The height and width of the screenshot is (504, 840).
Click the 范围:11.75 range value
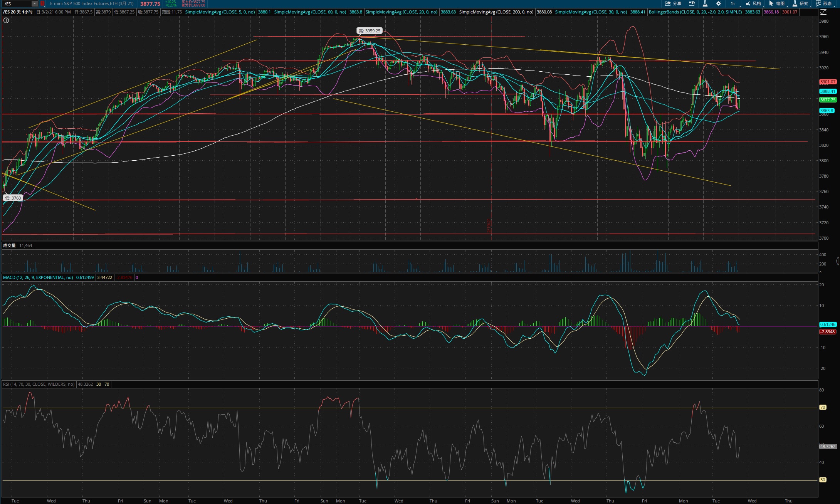pyautogui.click(x=171, y=12)
